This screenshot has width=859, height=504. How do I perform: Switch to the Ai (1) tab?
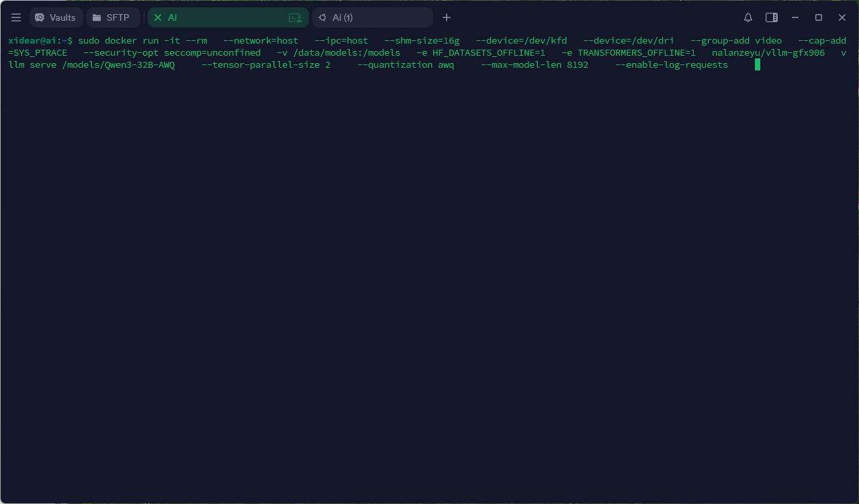pyautogui.click(x=372, y=17)
